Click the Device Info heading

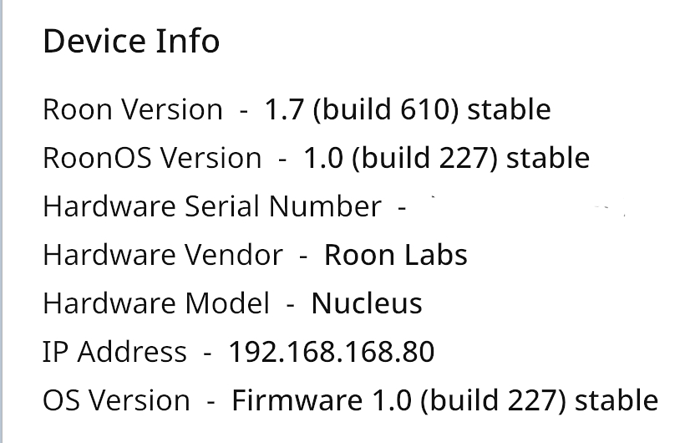click(x=131, y=42)
